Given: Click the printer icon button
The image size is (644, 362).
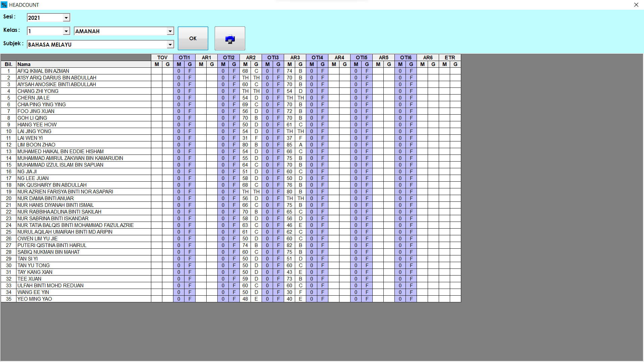Looking at the screenshot, I should pos(230,39).
